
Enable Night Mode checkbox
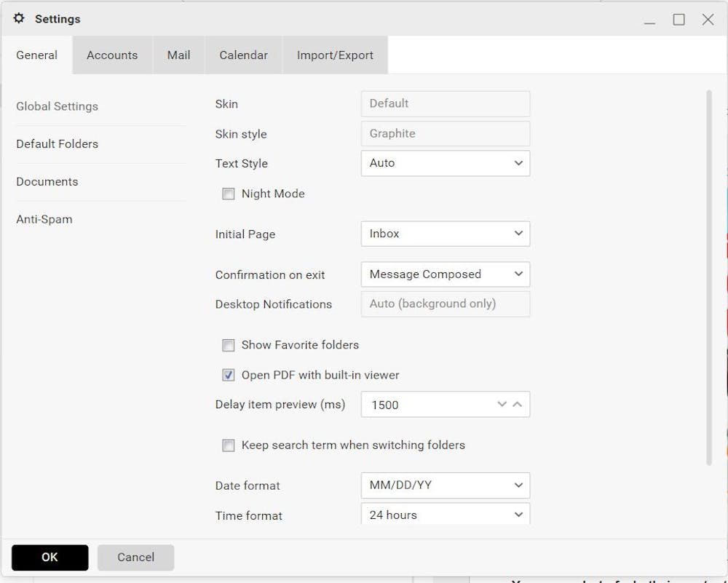point(229,194)
